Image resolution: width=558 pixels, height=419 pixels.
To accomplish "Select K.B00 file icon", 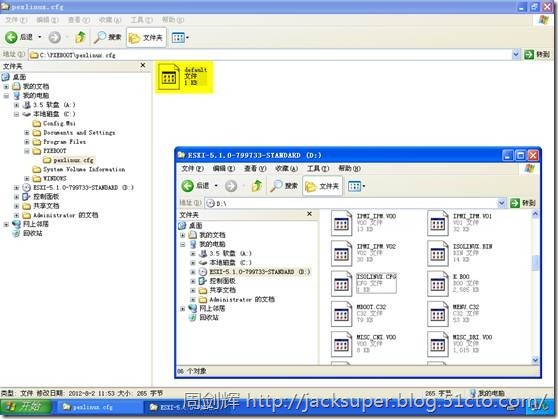I will pyautogui.click(x=438, y=284).
